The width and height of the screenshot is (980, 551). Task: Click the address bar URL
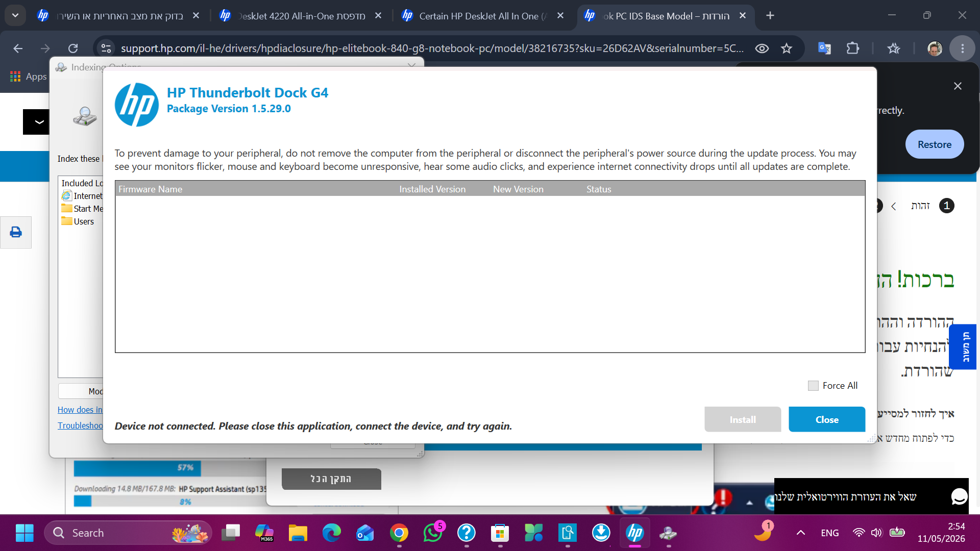(432, 48)
